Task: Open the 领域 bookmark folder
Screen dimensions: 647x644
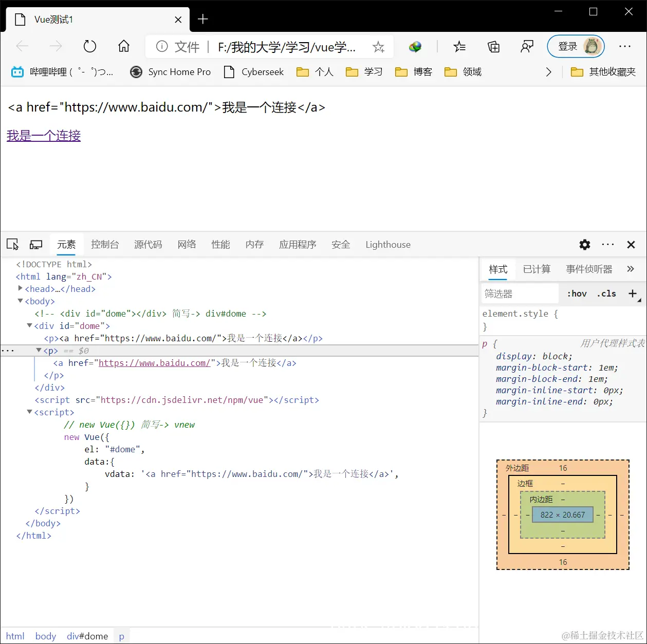Action: pos(463,72)
